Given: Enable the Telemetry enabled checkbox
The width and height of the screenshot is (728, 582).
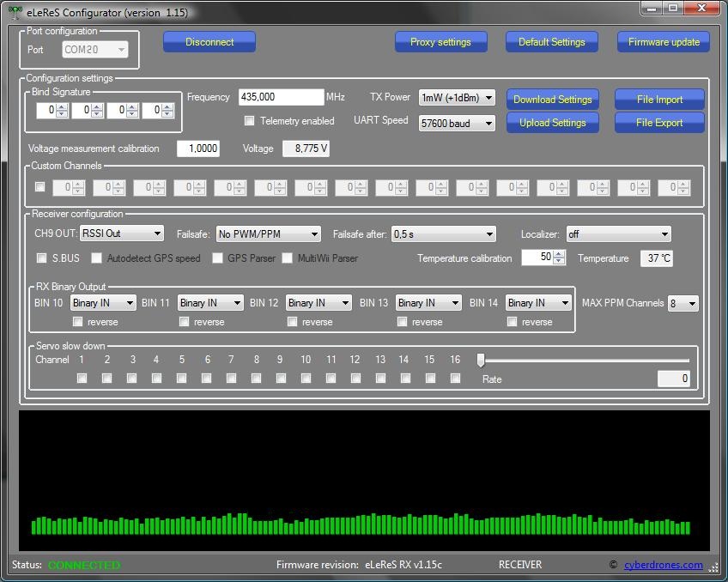Looking at the screenshot, I should (250, 121).
